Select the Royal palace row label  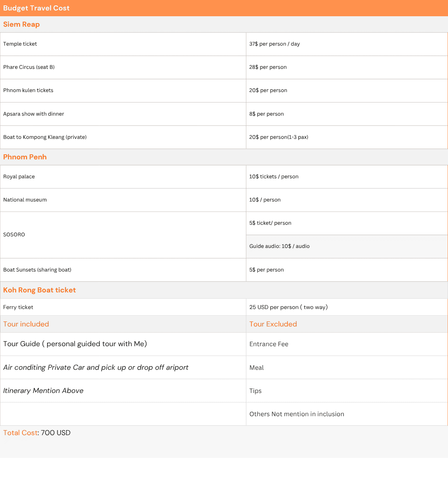click(19, 177)
